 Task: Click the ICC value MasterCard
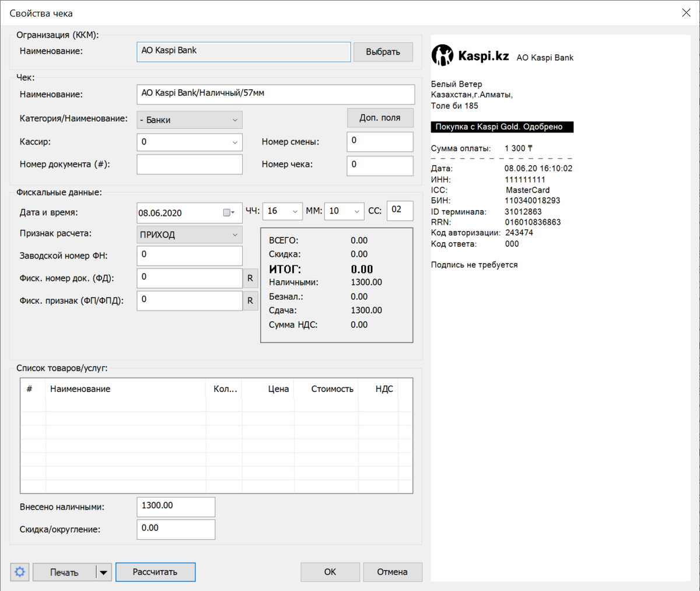point(527,190)
